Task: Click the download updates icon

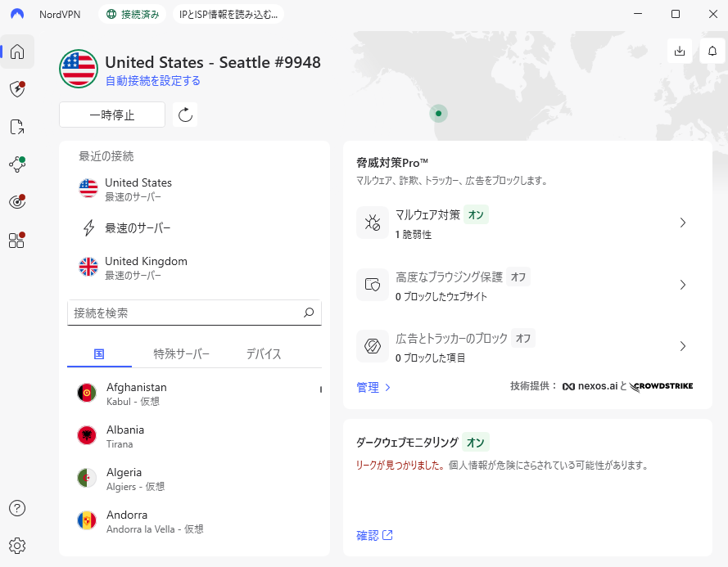Action: tap(679, 51)
